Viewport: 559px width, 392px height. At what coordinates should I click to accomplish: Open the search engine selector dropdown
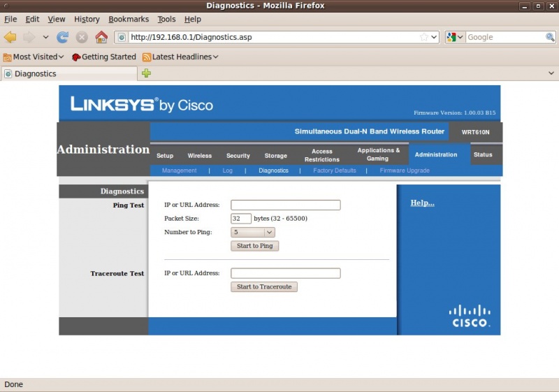(455, 37)
